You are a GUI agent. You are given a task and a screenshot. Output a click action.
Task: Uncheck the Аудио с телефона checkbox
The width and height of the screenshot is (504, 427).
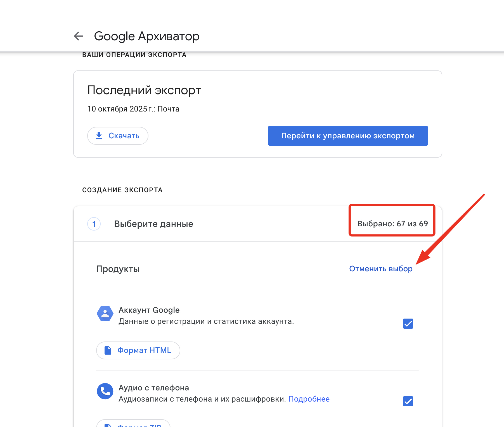[408, 401]
